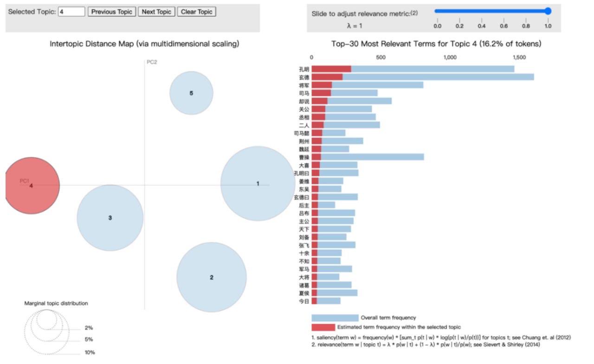The width and height of the screenshot is (594, 364).
Task: Select the term 曹操 in term list
Action: tap(304, 157)
